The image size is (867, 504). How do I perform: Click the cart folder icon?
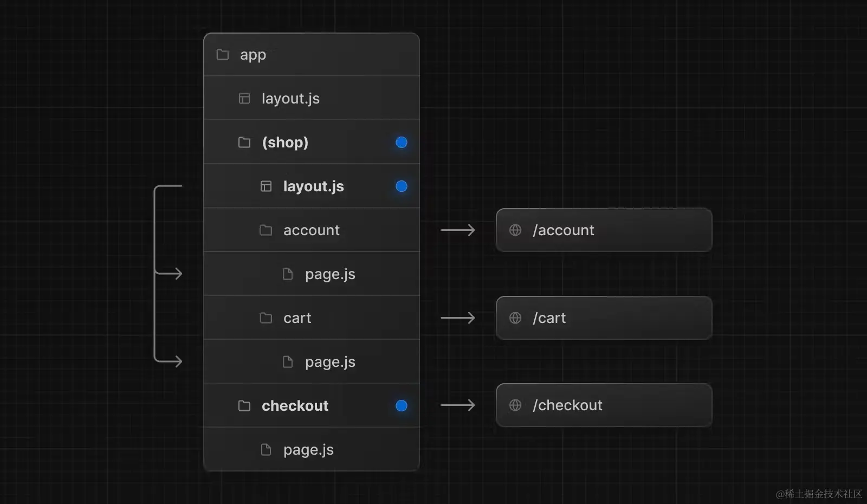(x=266, y=318)
